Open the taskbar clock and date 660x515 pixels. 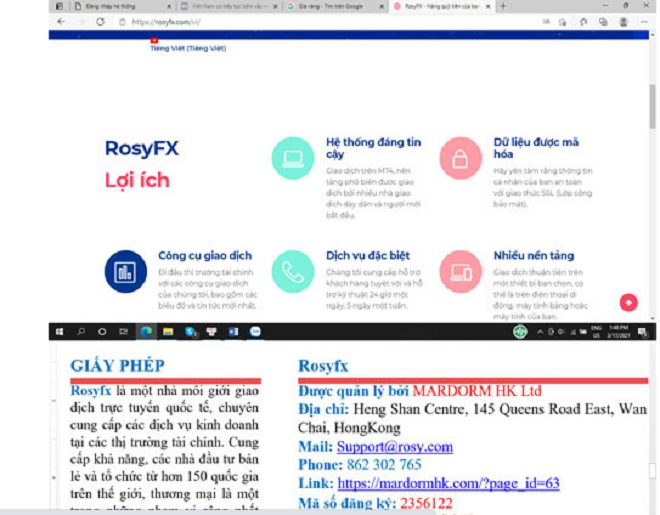(618, 332)
